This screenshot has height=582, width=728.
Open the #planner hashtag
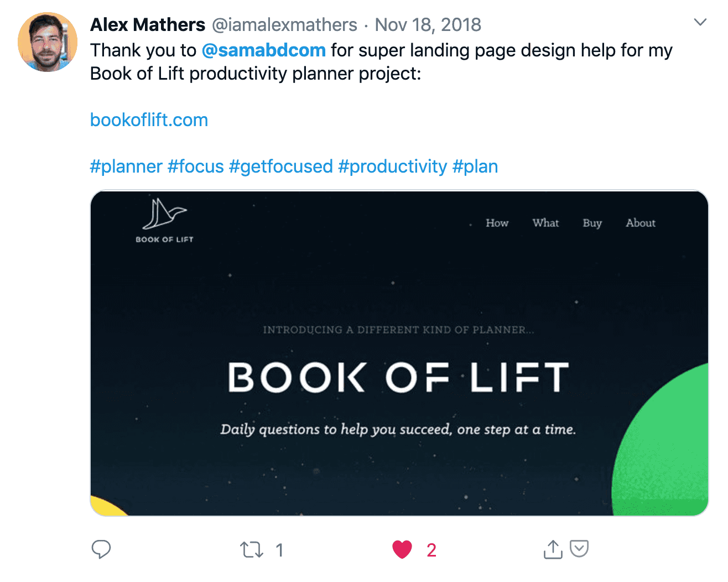[126, 167]
